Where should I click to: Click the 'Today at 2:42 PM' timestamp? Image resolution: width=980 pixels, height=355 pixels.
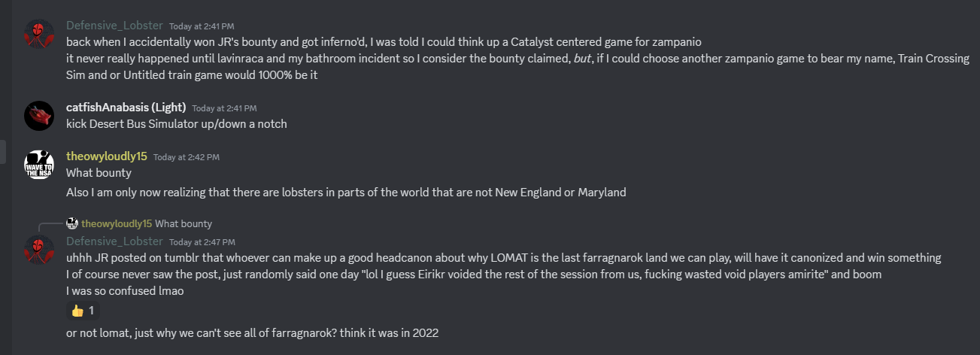(187, 157)
